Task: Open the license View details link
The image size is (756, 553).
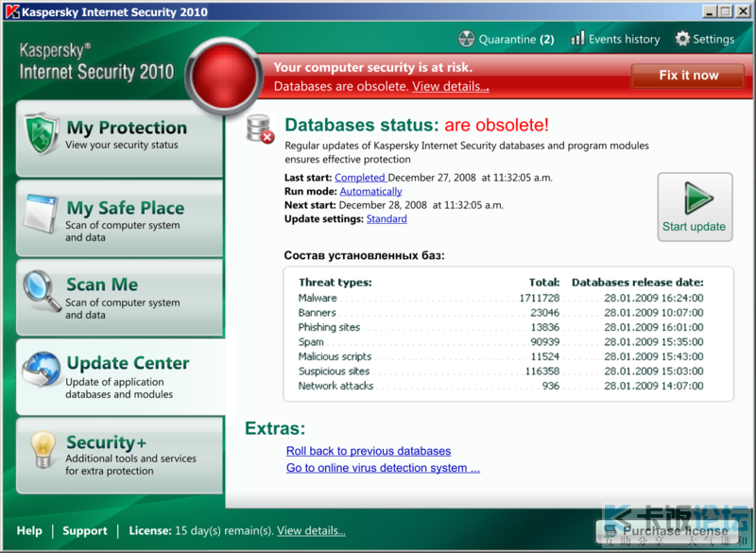Action: [311, 531]
